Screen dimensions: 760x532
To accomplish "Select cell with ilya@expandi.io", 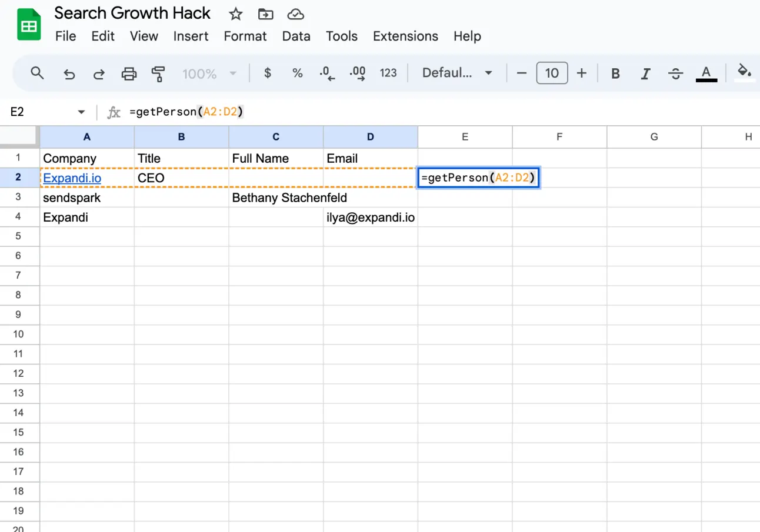I will (x=371, y=218).
